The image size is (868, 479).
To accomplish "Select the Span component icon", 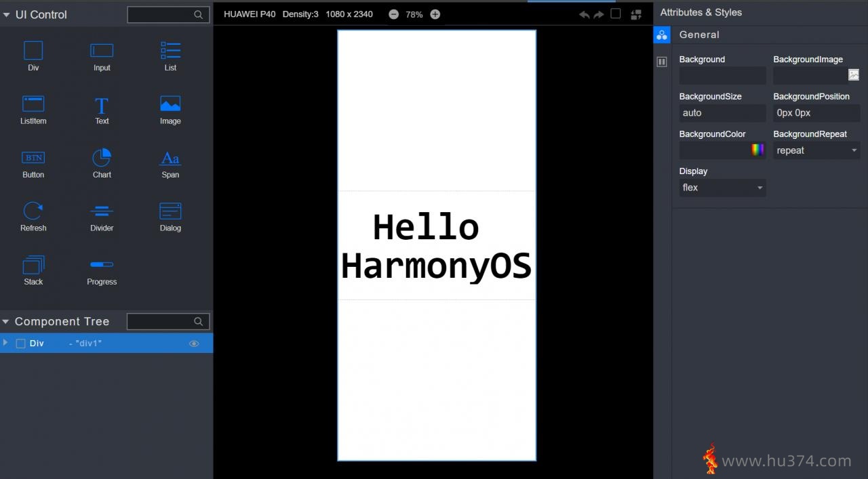I will click(170, 158).
